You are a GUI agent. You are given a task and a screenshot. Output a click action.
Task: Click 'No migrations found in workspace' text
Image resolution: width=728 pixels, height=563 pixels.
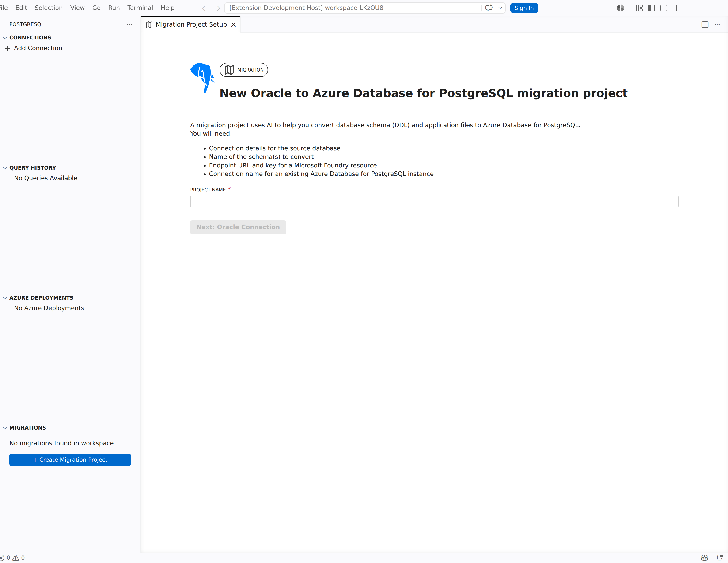pos(61,443)
